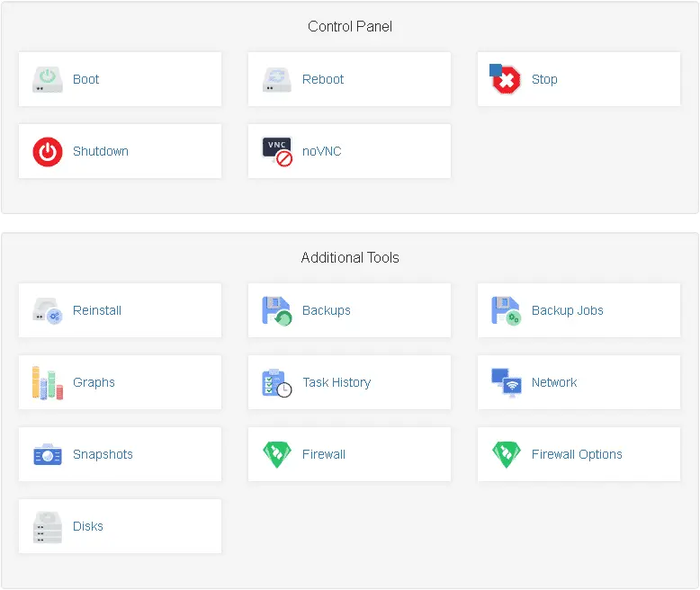
Task: Click the Snapshots camera icon
Action: tap(48, 455)
